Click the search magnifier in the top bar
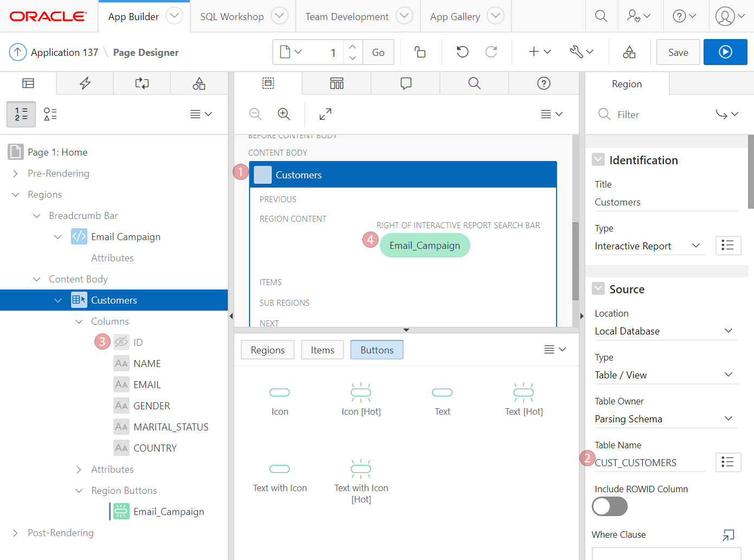 coord(601,16)
